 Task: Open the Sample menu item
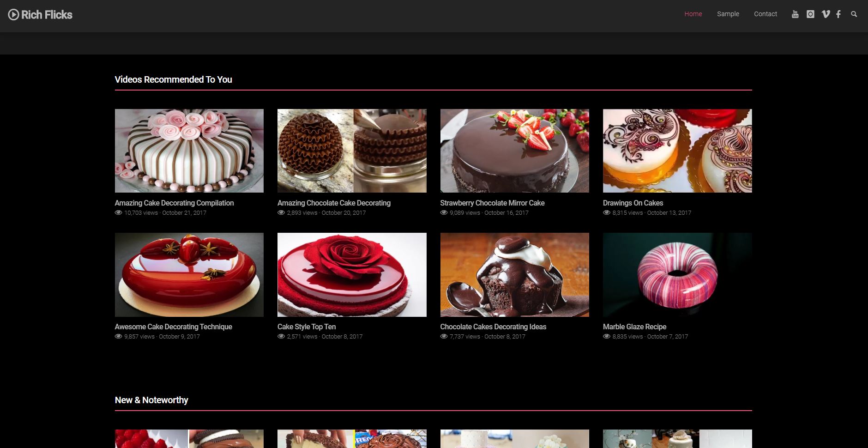tap(728, 14)
